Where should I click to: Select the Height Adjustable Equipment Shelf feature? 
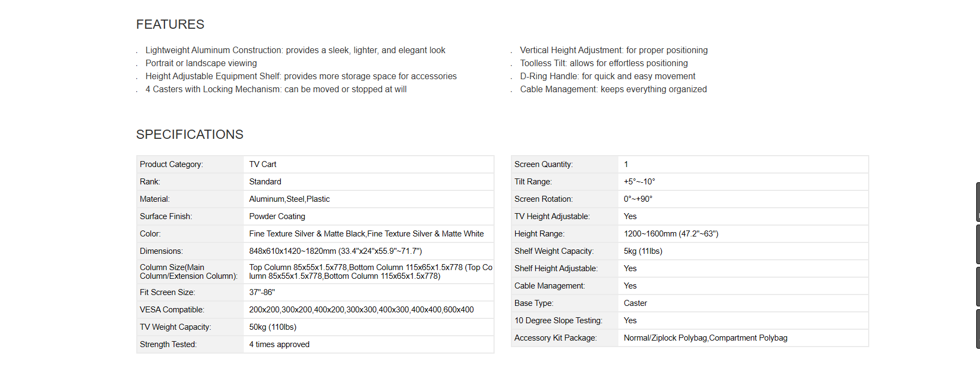pyautogui.click(x=301, y=76)
